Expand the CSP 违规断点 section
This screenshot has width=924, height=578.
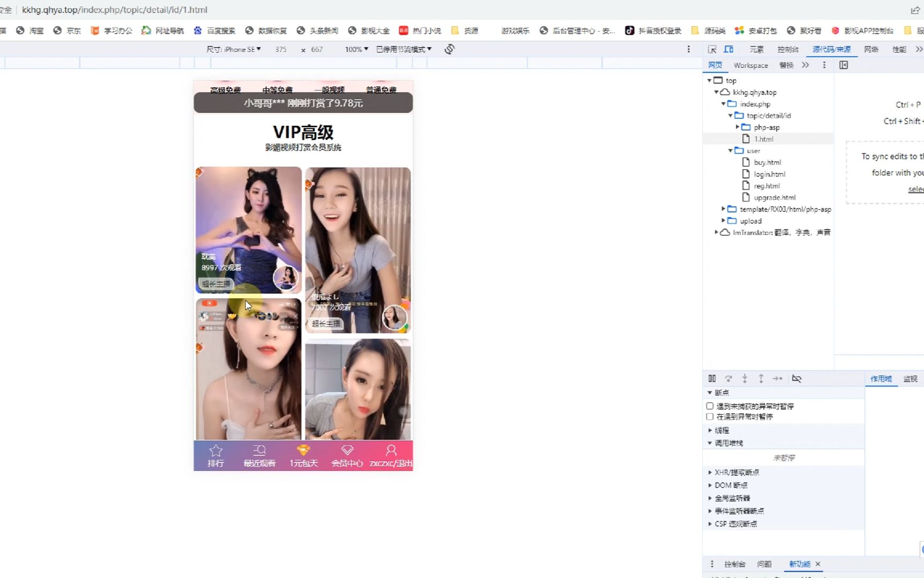[x=710, y=524]
